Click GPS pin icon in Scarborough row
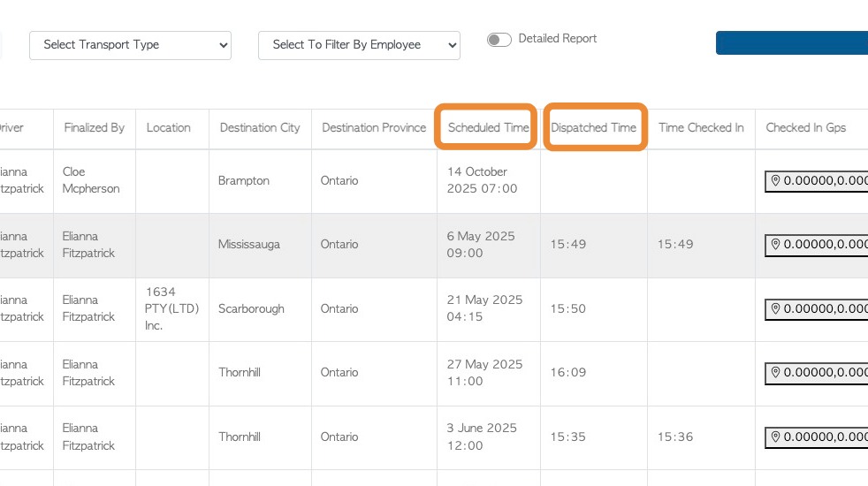The image size is (868, 486). (x=776, y=308)
